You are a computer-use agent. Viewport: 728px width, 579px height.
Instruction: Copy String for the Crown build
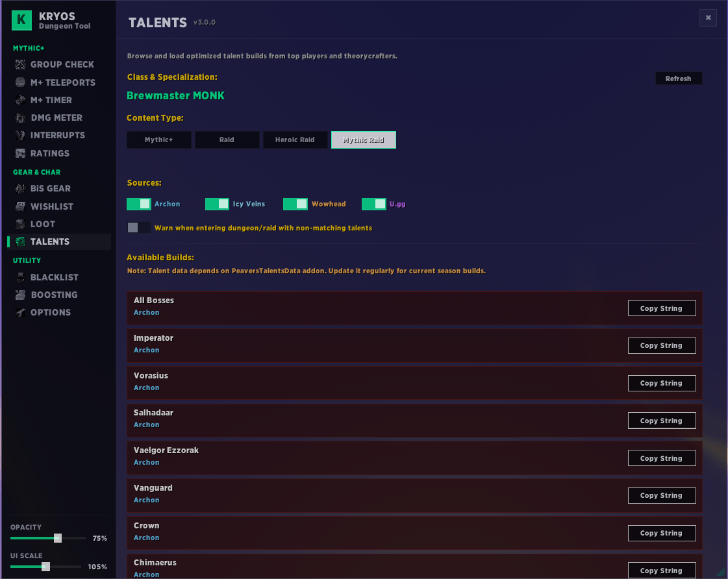click(x=662, y=533)
